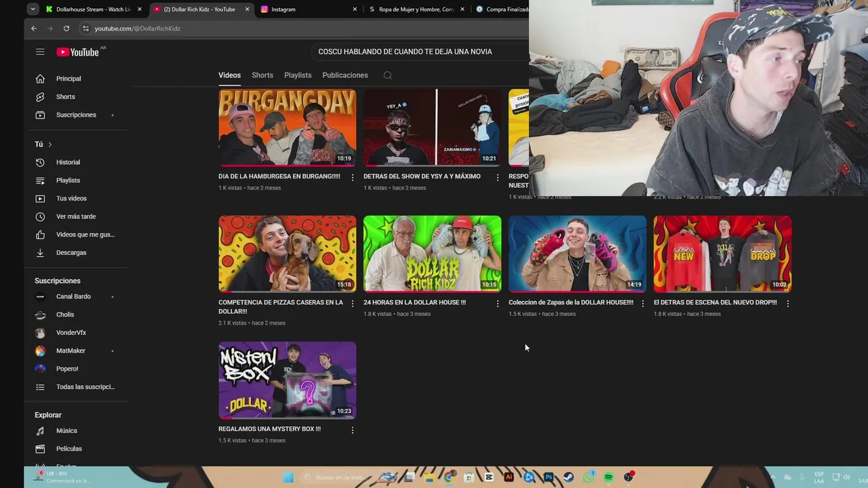Click the YouTube search box text
Image resolution: width=868 pixels, height=488 pixels.
405,52
